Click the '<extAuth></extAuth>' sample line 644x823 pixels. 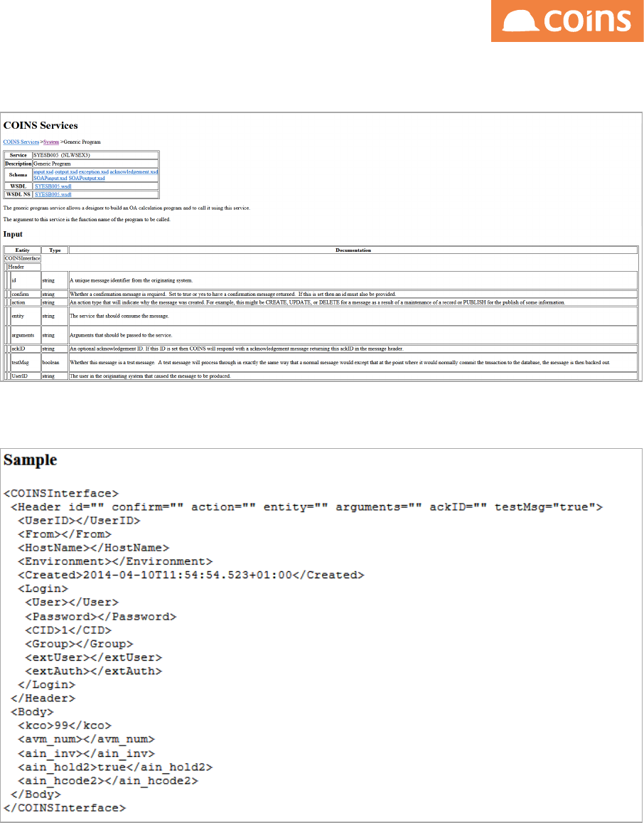[93, 671]
